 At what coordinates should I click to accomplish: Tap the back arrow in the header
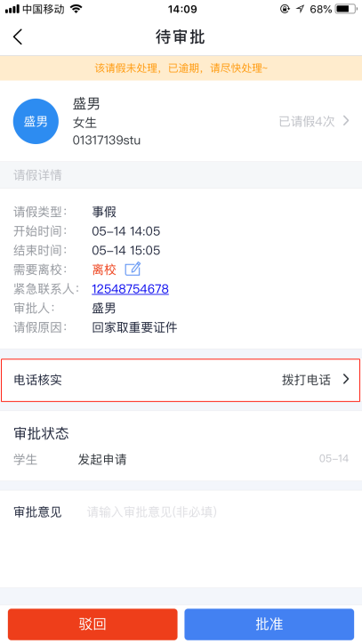point(18,37)
